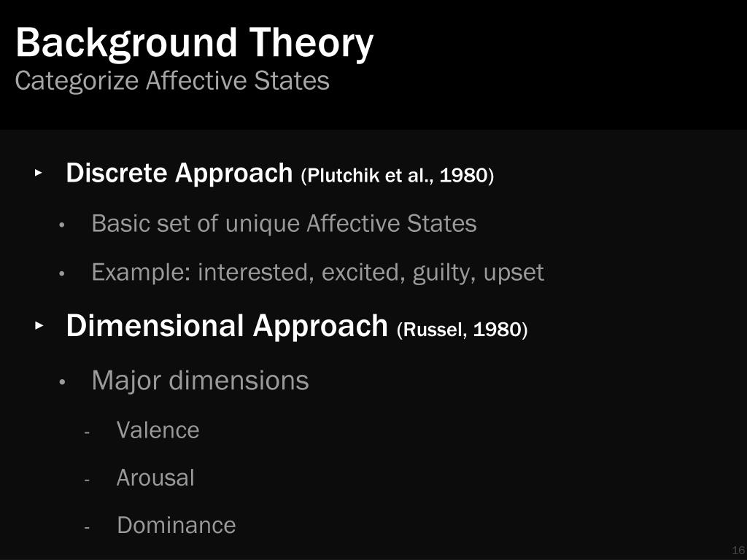This screenshot has height=560, width=747.
Task: Click the slide number 16
Action: coord(738,550)
